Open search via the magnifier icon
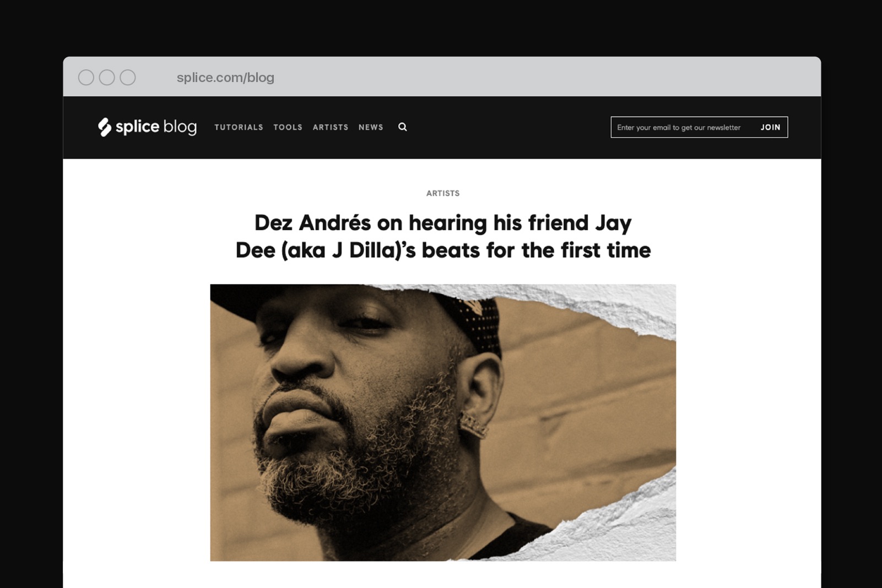The width and height of the screenshot is (882, 588). 403,127
